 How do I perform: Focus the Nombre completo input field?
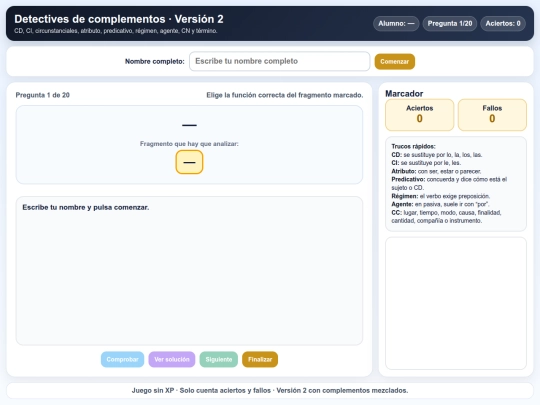[280, 61]
